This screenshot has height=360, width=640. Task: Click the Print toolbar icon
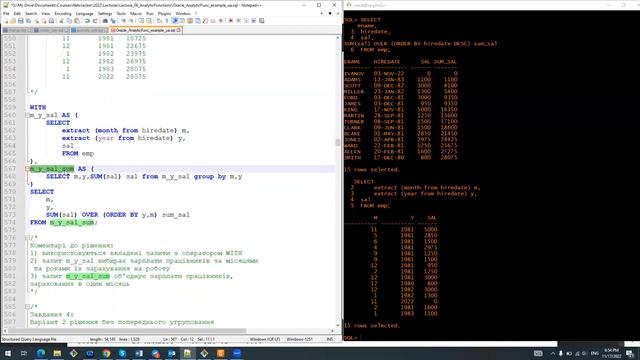click(51, 21)
